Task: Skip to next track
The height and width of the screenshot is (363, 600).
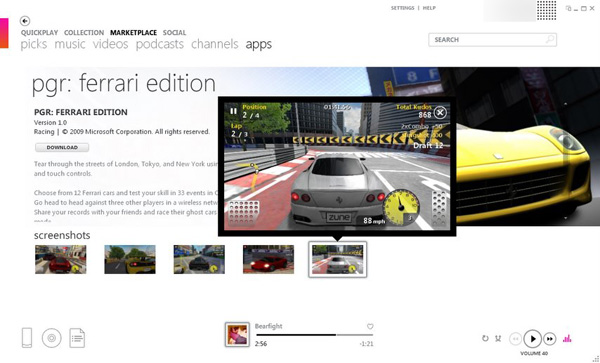Action: [550, 339]
